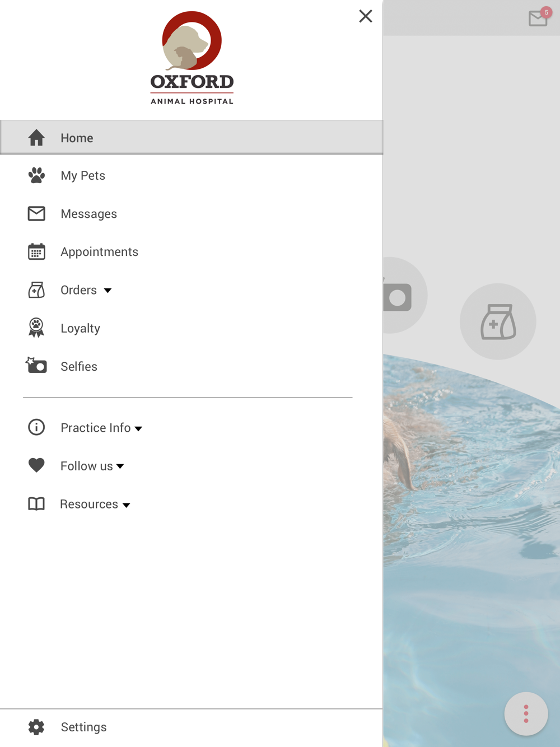Open Settings at the drawer bottom
Viewport: 560px width, 747px height.
192,727
